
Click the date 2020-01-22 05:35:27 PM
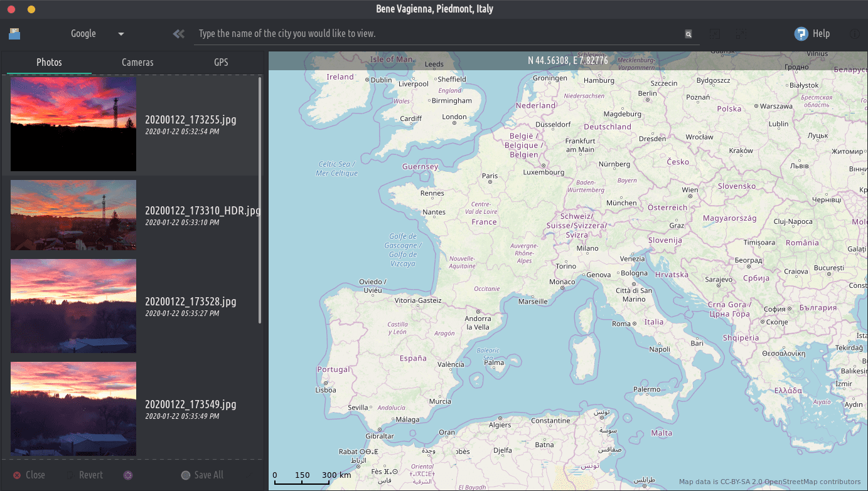pos(182,314)
